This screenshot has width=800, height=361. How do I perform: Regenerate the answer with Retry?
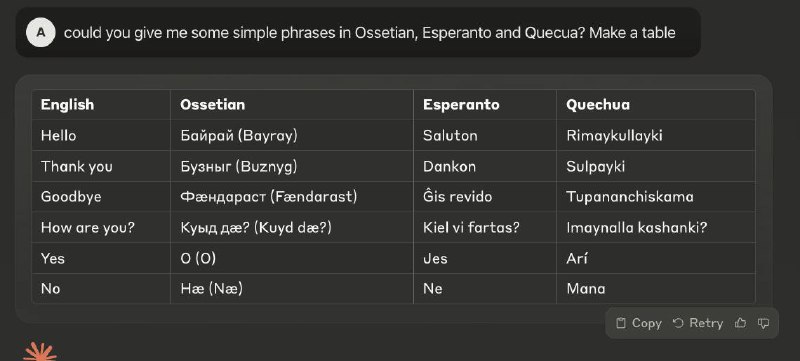(697, 323)
